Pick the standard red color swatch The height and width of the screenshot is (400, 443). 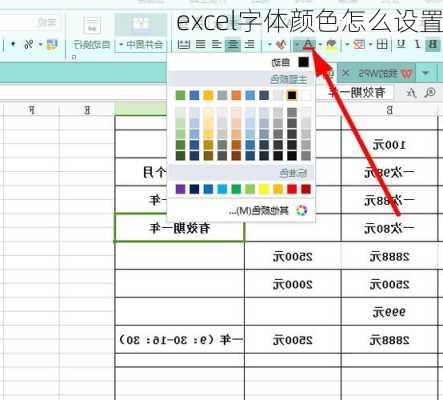coord(292,189)
